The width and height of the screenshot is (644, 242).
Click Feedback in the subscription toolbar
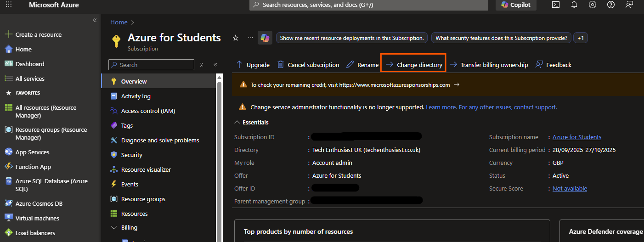[x=554, y=65]
